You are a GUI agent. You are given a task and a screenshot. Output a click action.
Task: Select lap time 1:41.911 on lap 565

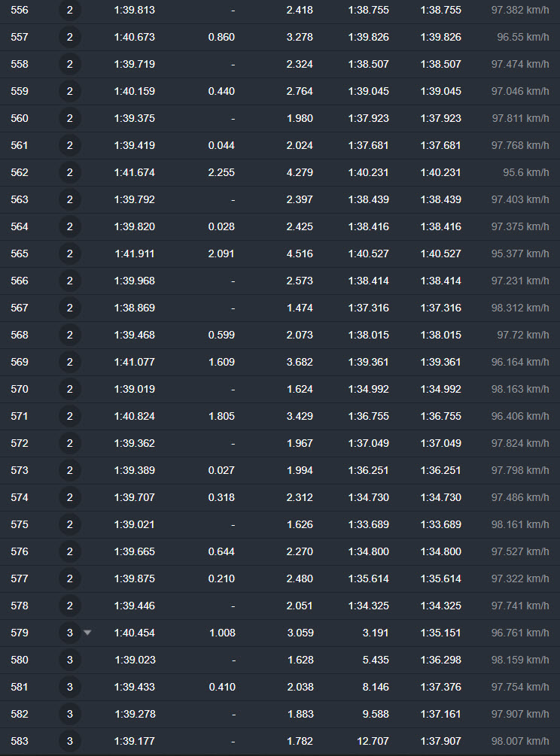[x=135, y=254]
